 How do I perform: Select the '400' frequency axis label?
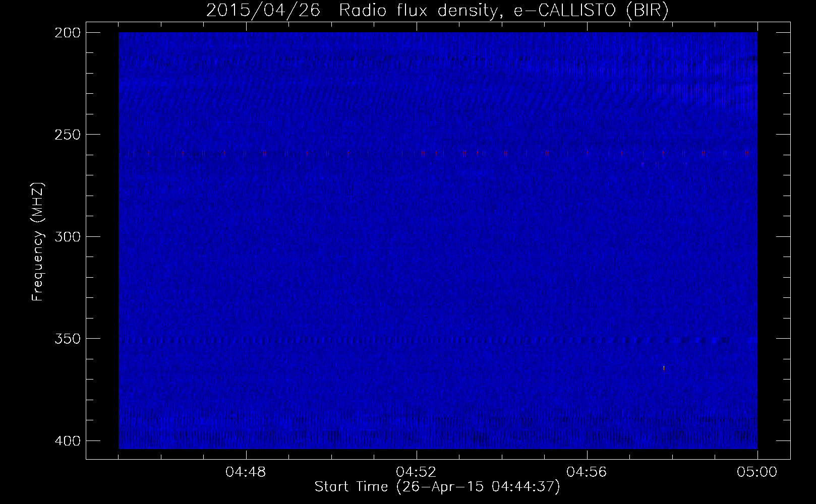pos(67,441)
